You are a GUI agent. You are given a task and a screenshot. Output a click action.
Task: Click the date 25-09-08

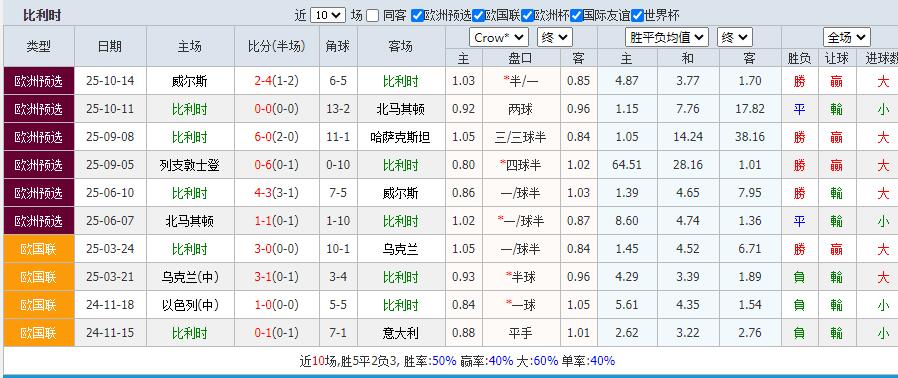(110, 137)
